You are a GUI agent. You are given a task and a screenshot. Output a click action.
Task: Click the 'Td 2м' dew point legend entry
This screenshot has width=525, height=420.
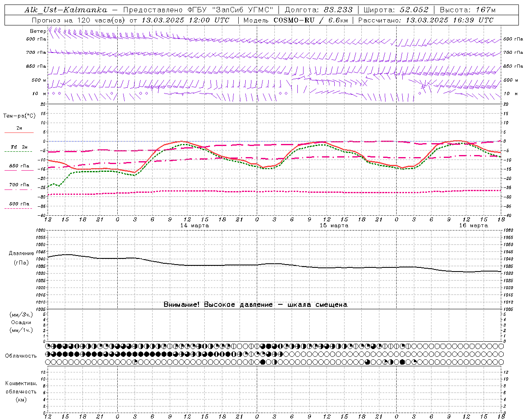(x=19, y=147)
